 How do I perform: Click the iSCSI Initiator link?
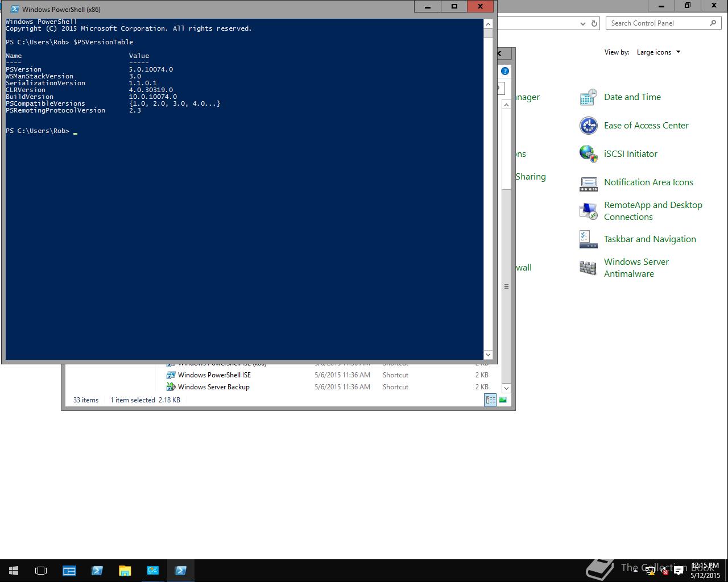631,154
